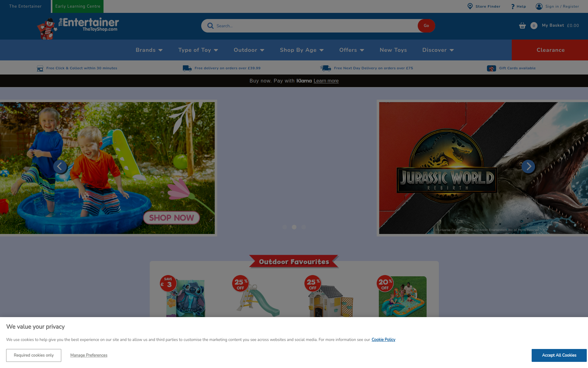The image size is (588, 368).
Task: Go to next carousel slide
Action: pyautogui.click(x=528, y=167)
